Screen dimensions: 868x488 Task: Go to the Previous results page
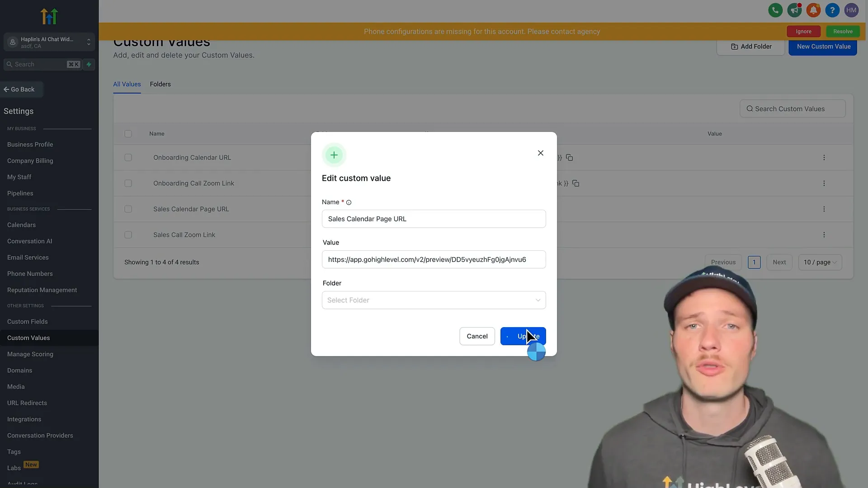(x=723, y=262)
